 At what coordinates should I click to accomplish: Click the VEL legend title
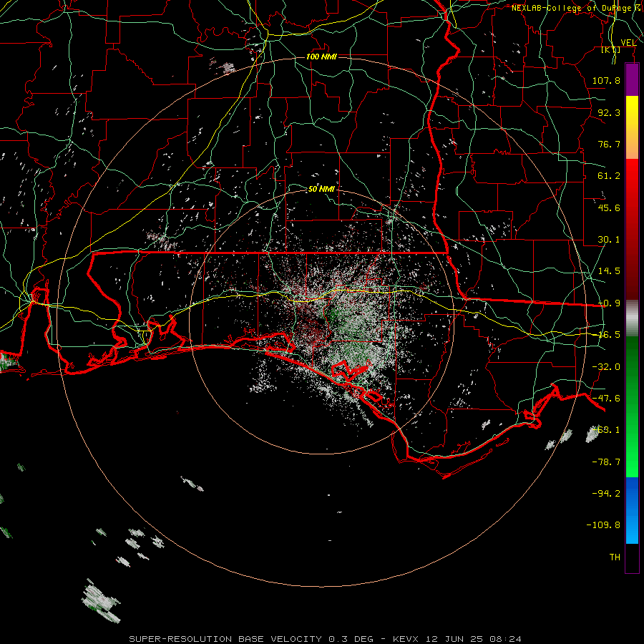click(x=628, y=43)
